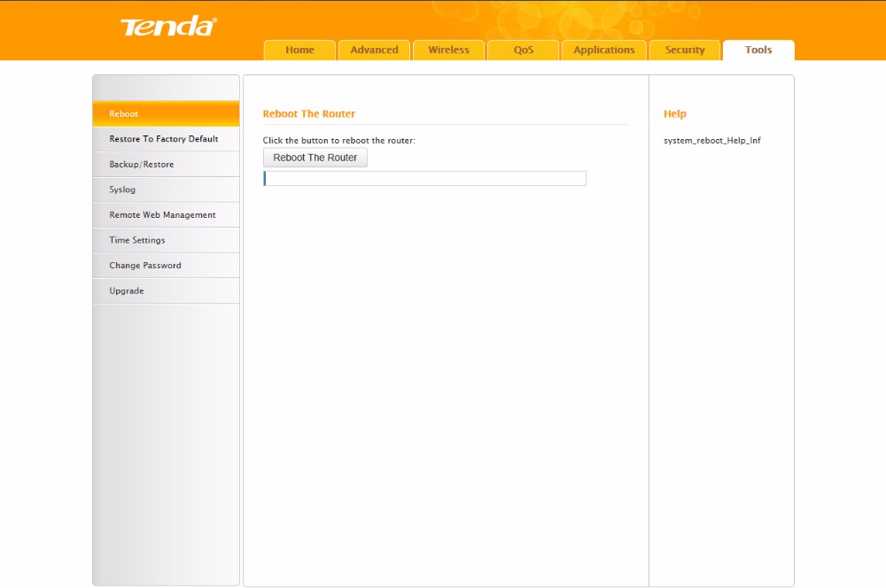886x588 pixels.
Task: Switch to the Security tab
Action: 684,50
